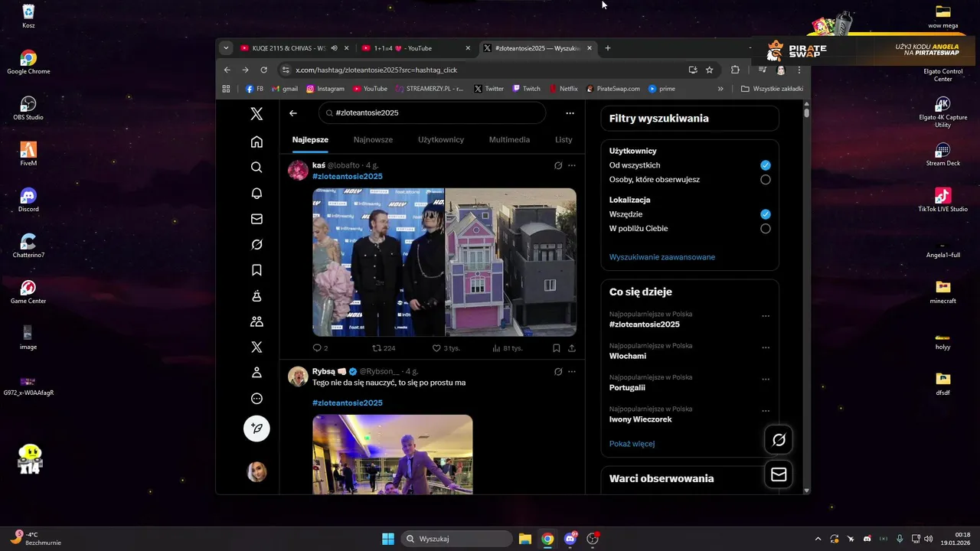Image resolution: width=980 pixels, height=551 pixels.
Task: Click the Grok icon on the Rybsą post
Action: pos(558,372)
